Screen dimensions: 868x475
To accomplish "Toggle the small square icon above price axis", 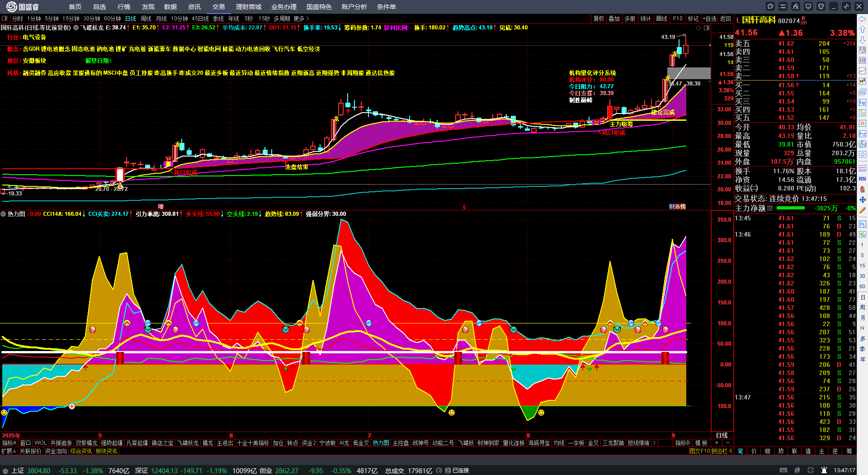I will click(707, 28).
